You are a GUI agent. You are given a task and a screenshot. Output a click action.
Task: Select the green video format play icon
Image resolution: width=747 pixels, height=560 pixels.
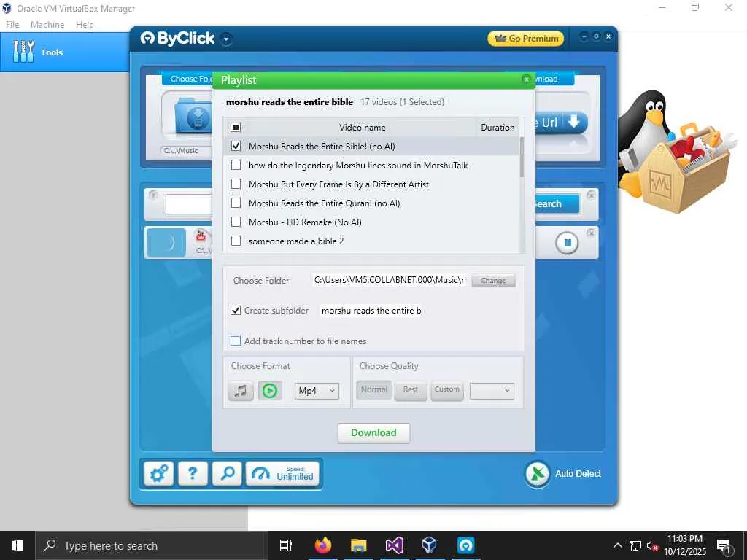click(x=270, y=391)
